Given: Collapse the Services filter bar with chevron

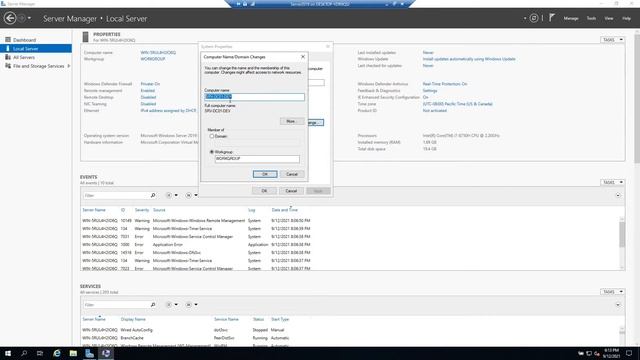Looking at the screenshot, I should click(x=618, y=305).
